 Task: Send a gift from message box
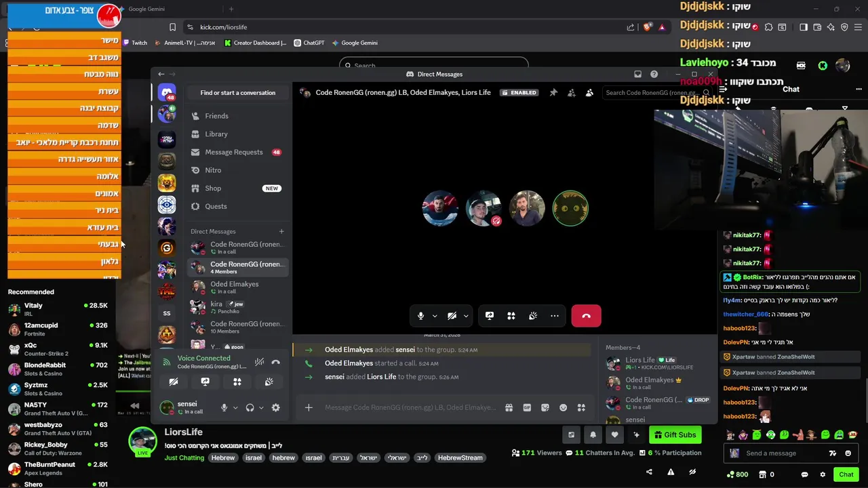pyautogui.click(x=509, y=407)
